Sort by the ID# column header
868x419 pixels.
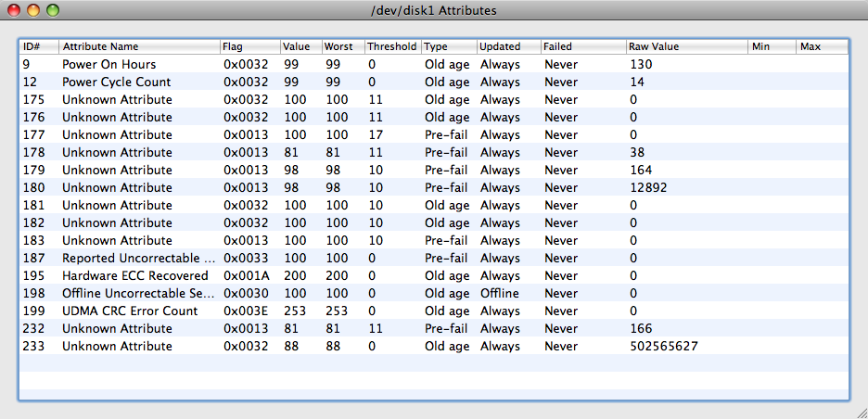(x=39, y=47)
